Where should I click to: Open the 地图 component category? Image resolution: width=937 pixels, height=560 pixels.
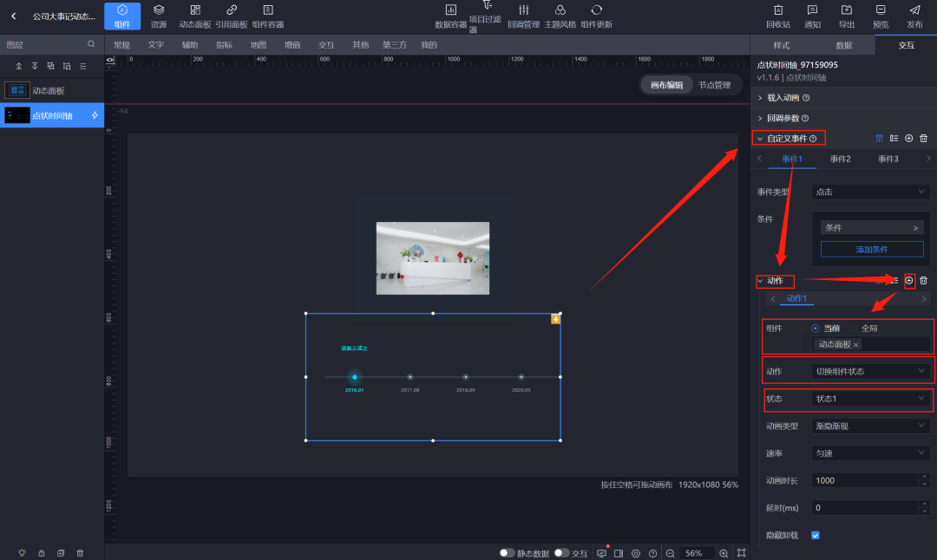click(x=259, y=45)
